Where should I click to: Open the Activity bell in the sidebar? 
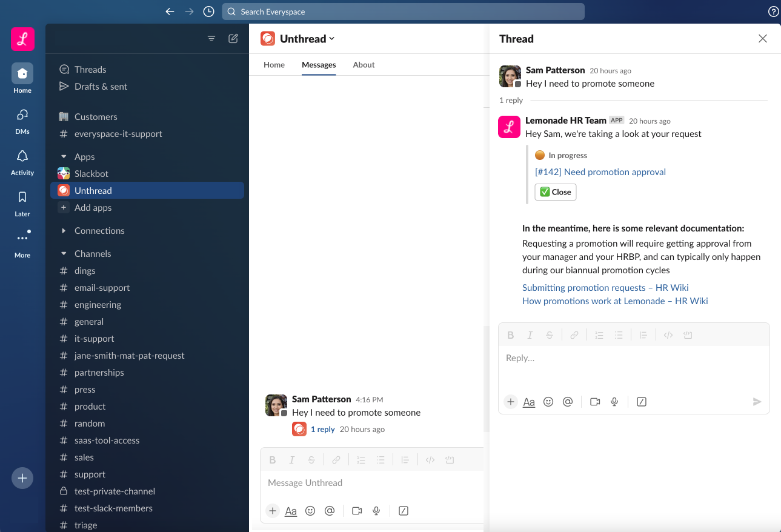pyautogui.click(x=22, y=161)
